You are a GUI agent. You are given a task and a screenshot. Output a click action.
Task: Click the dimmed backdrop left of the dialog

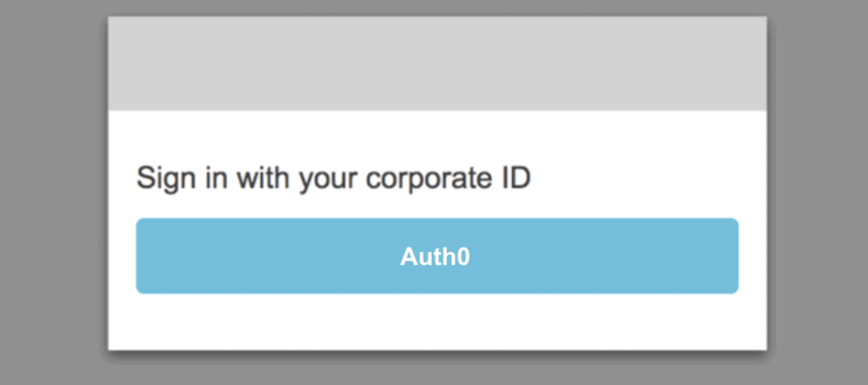click(53, 192)
